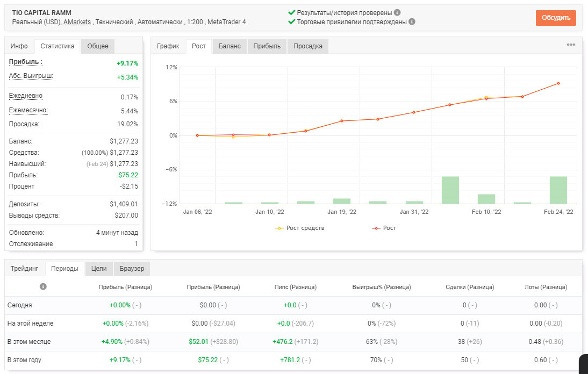Toggle the Рост средств legend series
Image resolution: width=588 pixels, height=374 pixels.
click(299, 228)
